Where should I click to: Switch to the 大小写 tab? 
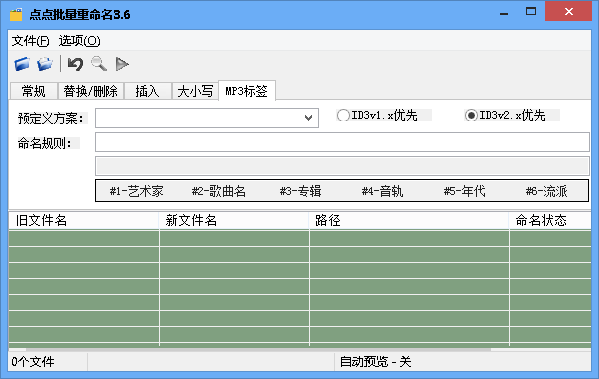coord(195,91)
